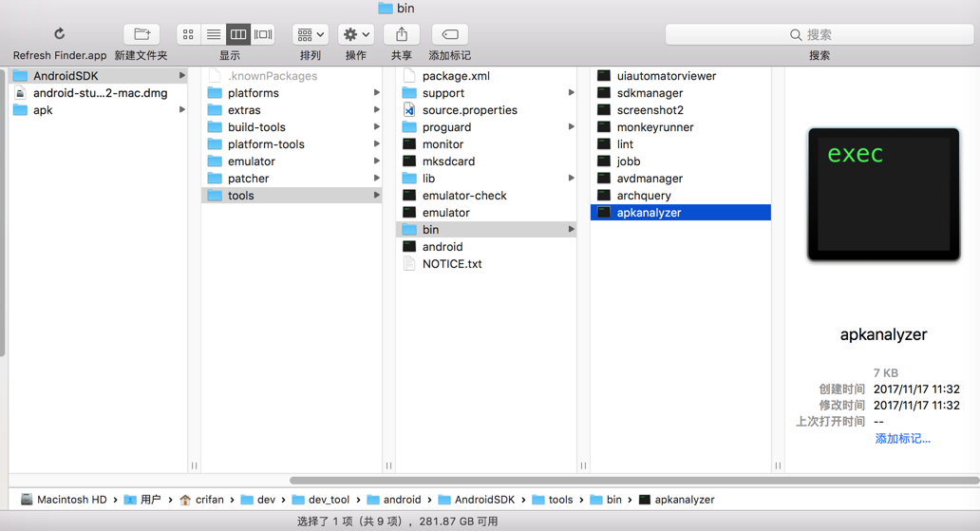
Task: Click the search (搜索) field
Action: click(820, 34)
